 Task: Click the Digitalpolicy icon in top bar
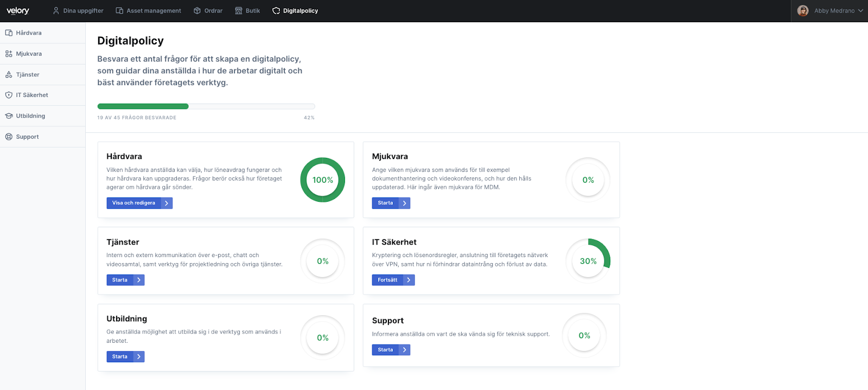click(276, 11)
